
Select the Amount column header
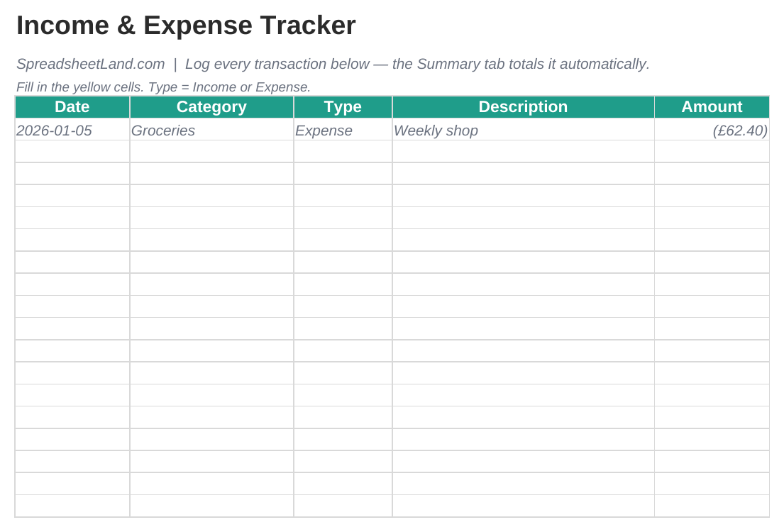pos(712,107)
